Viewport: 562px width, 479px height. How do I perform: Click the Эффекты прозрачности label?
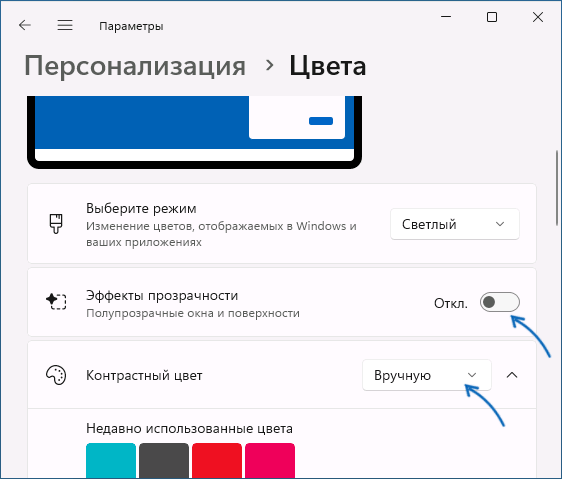(162, 295)
